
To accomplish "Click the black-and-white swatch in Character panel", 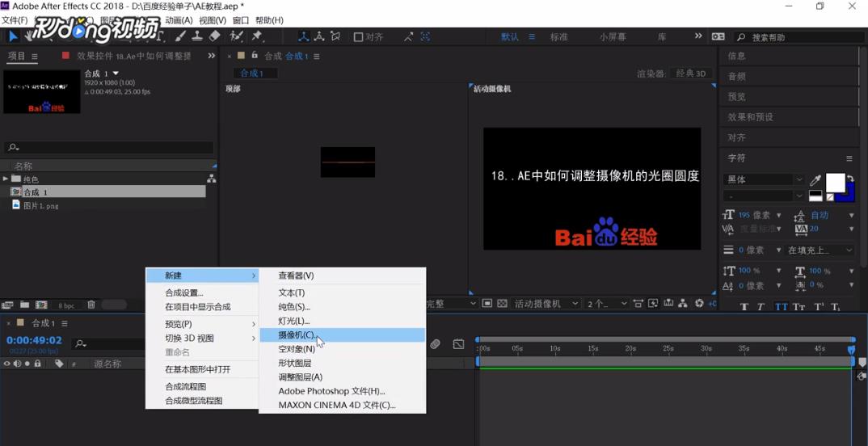I will click(x=815, y=196).
